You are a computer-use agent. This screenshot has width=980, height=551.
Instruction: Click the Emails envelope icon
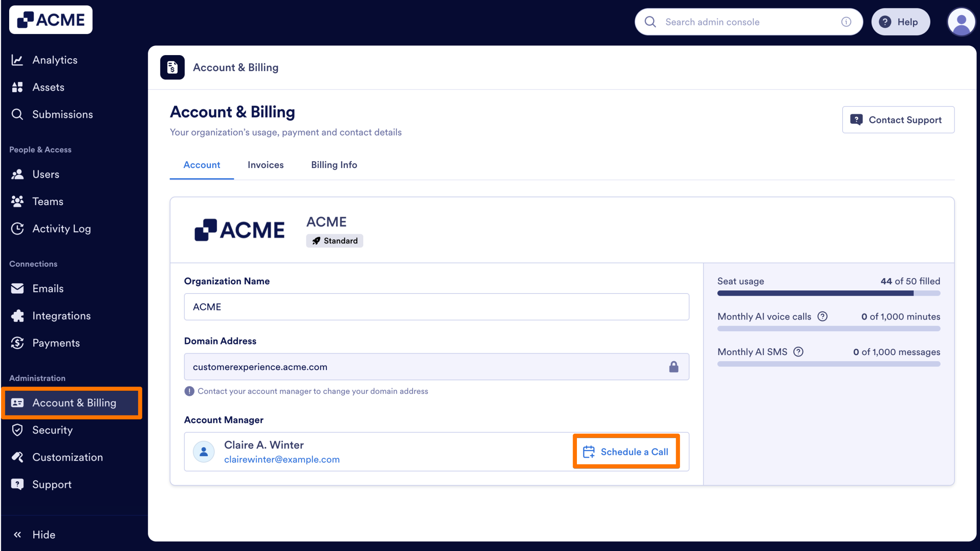tap(17, 289)
